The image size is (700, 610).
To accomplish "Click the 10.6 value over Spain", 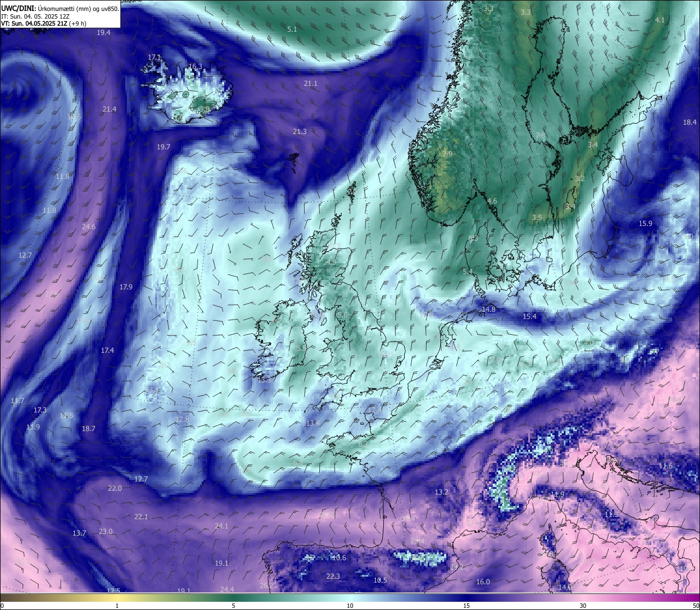I will pos(339,557).
